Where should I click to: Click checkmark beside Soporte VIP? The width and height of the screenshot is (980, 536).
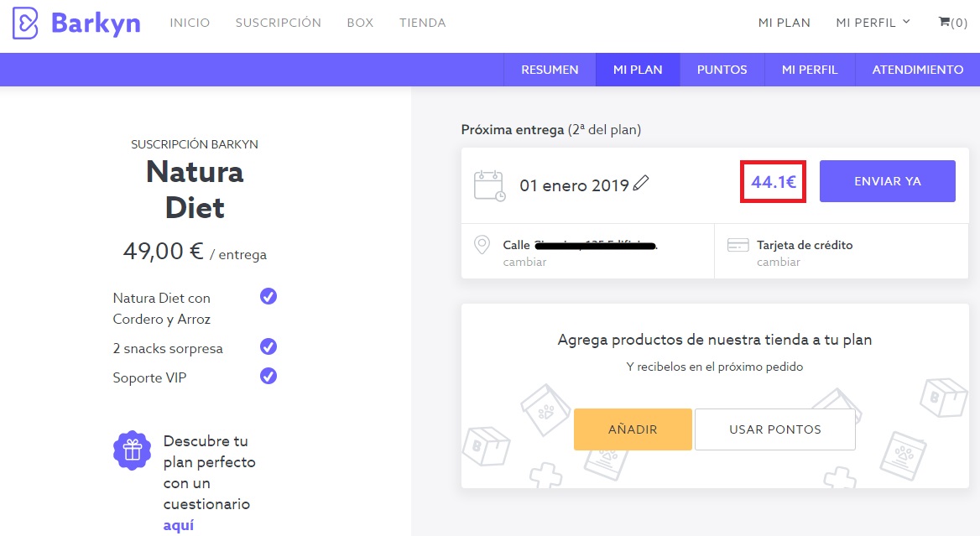(268, 376)
